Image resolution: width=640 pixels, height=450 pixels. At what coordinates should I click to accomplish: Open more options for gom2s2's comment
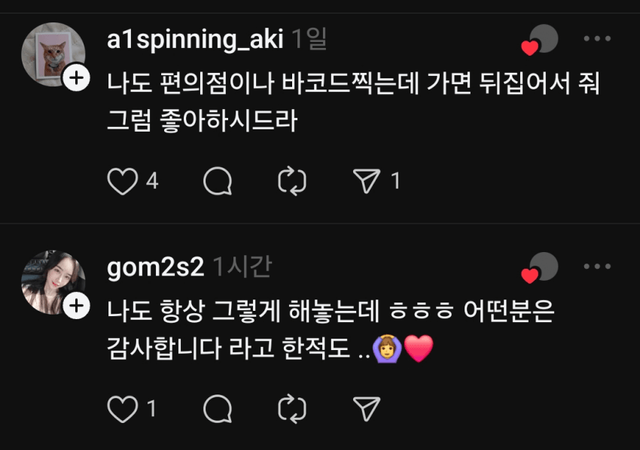(x=596, y=266)
